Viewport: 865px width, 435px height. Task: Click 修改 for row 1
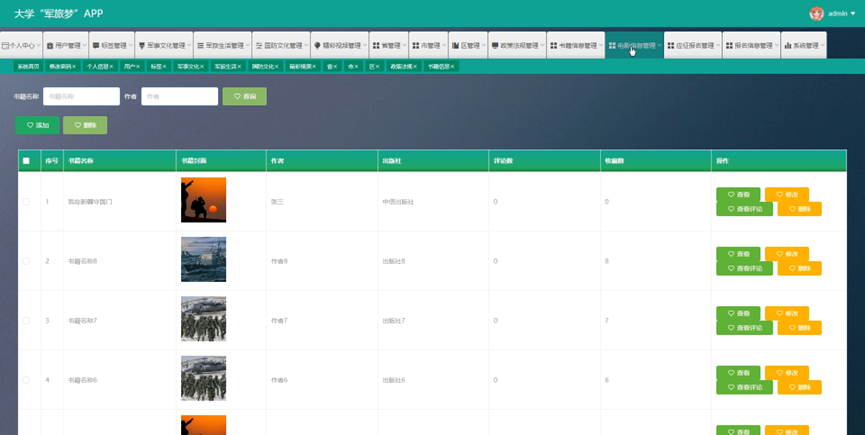787,195
